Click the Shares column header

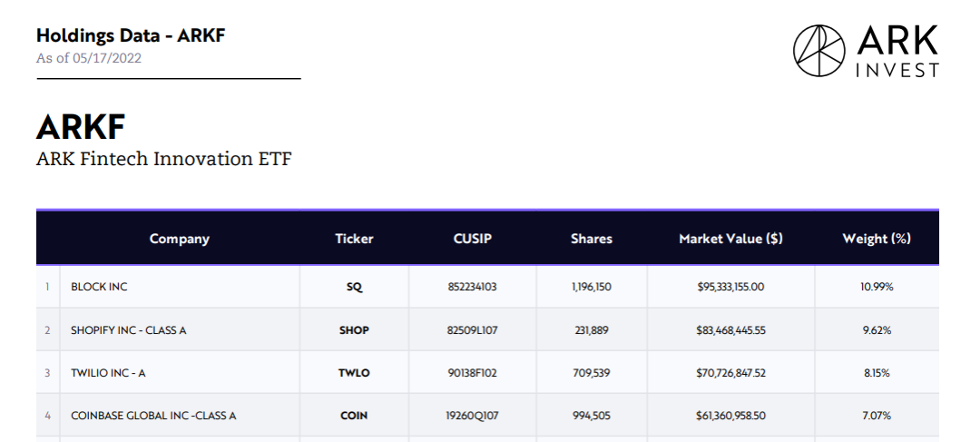(x=592, y=239)
